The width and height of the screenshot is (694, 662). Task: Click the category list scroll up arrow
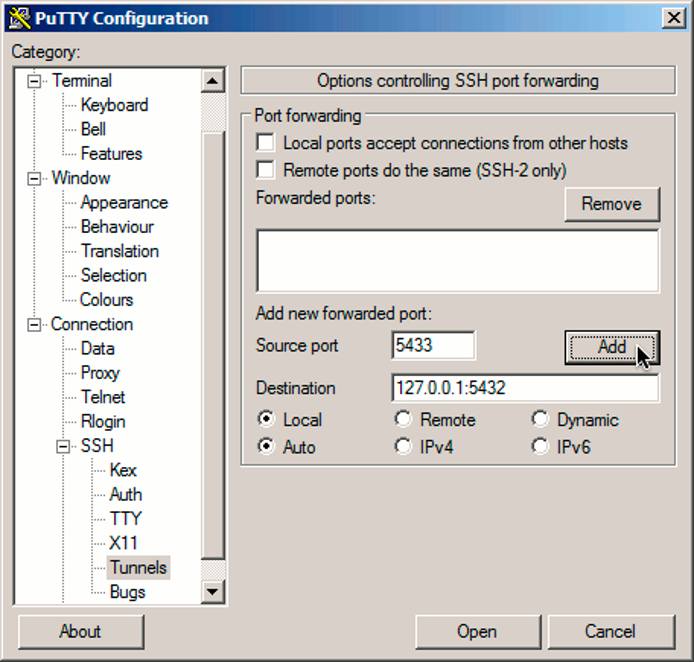coord(212,81)
